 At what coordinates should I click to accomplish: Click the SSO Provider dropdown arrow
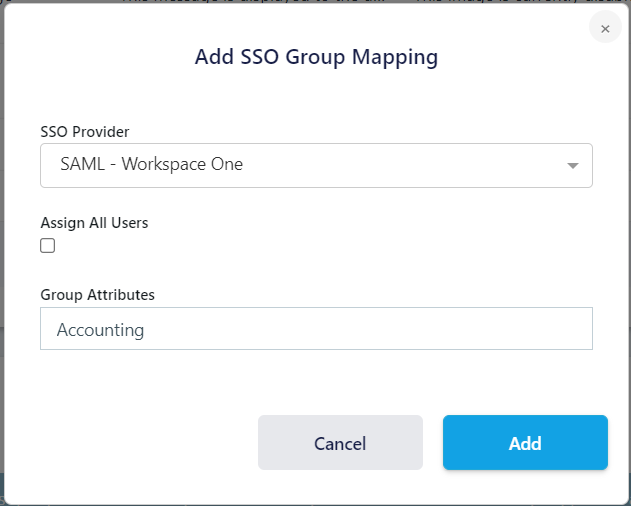[x=572, y=166]
